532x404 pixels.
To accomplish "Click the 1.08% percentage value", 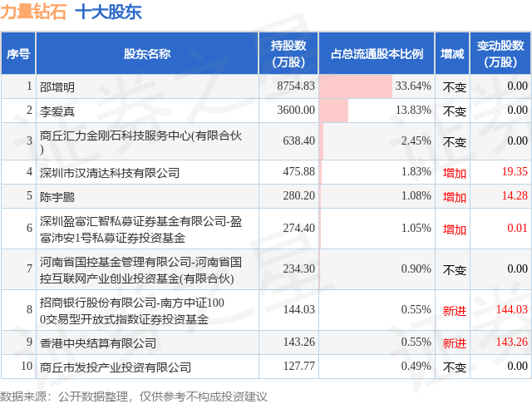I will pos(416,195).
